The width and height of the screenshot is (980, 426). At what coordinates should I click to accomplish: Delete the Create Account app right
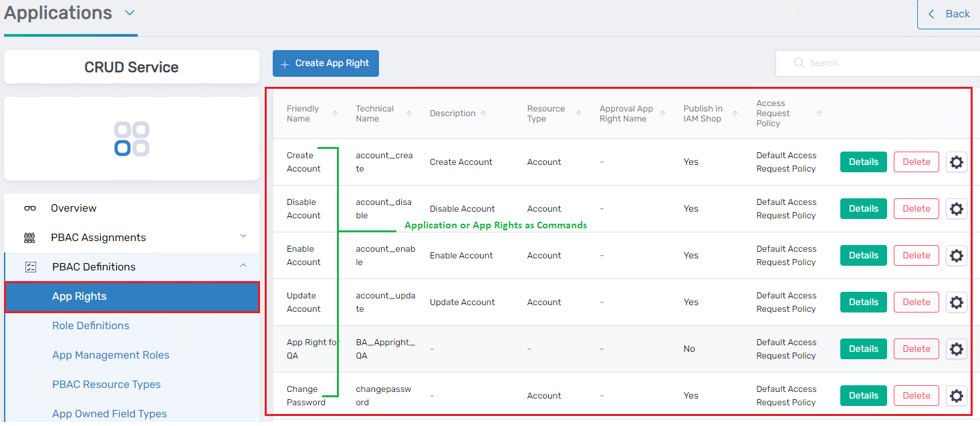(x=916, y=162)
